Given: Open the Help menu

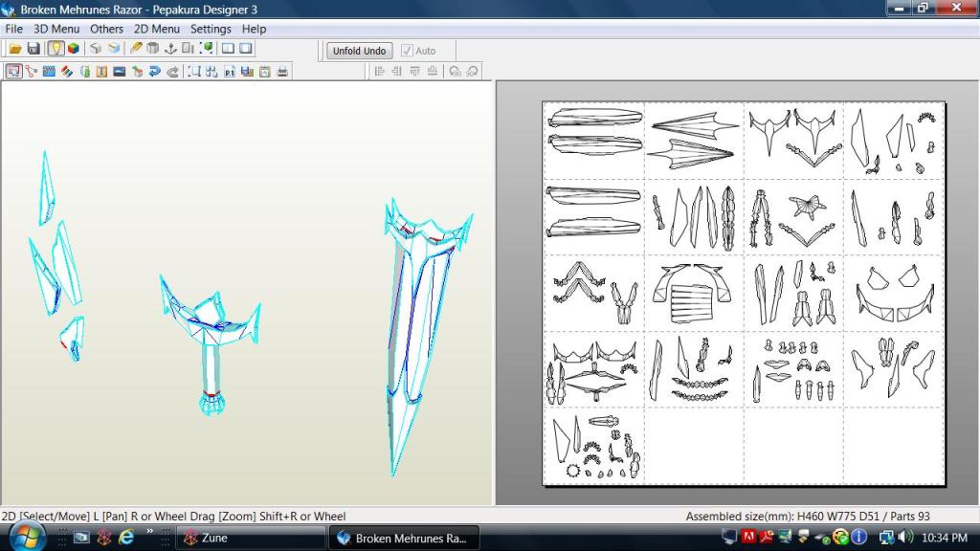Looking at the screenshot, I should (254, 29).
